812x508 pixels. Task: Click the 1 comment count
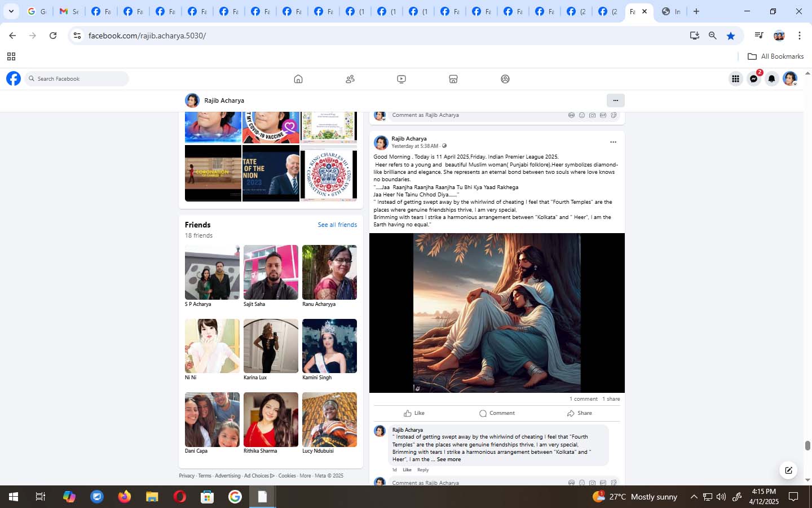click(583, 399)
